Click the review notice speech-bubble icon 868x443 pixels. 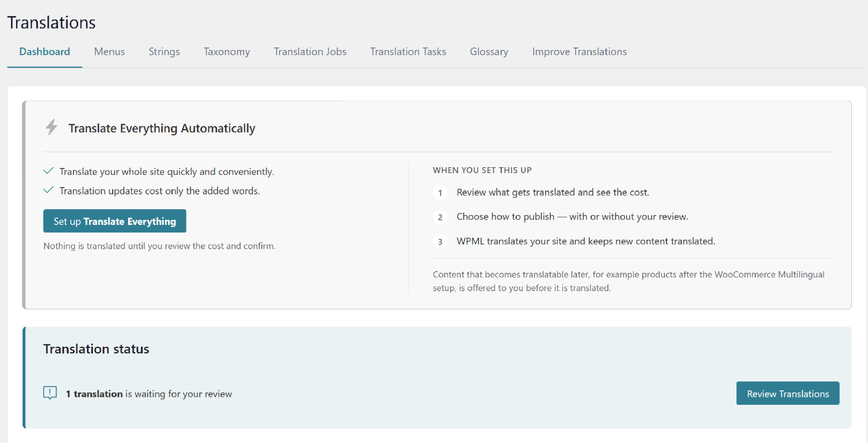[x=50, y=393]
